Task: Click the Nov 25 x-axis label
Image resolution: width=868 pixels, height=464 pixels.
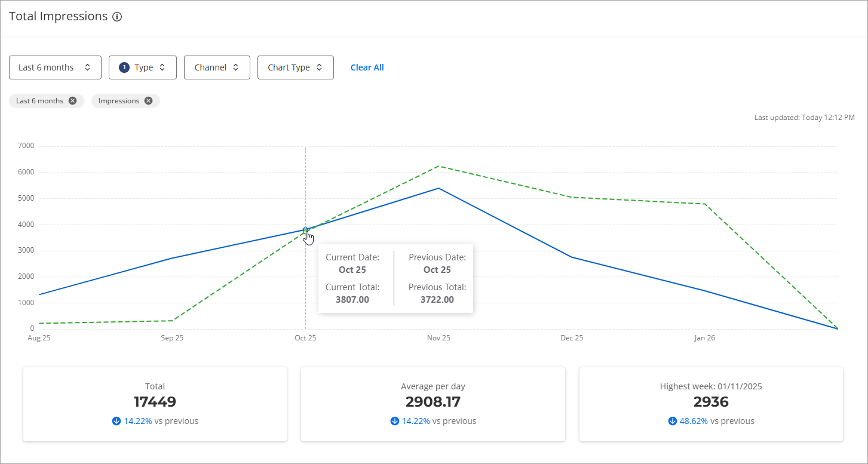Action: [x=438, y=338]
